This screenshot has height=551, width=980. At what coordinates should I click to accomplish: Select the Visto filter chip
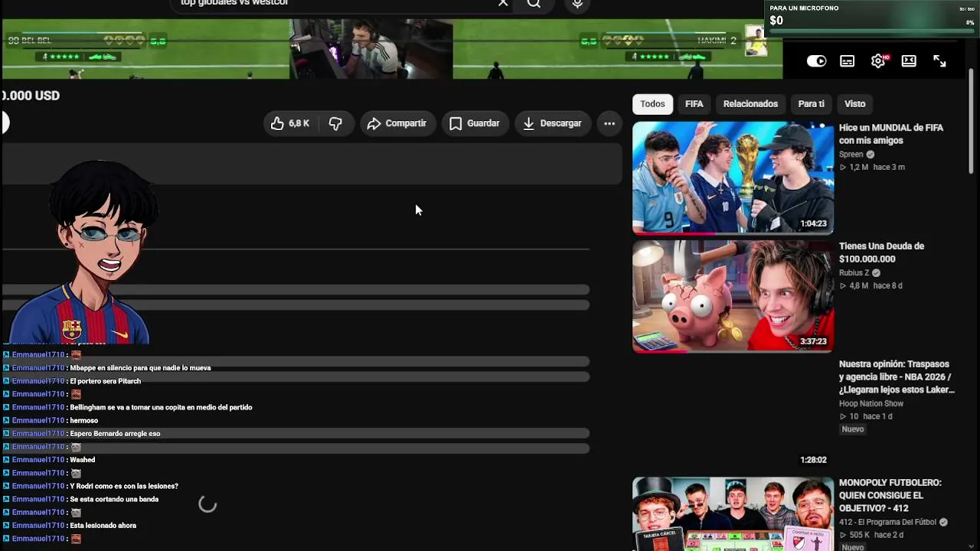[x=855, y=104]
